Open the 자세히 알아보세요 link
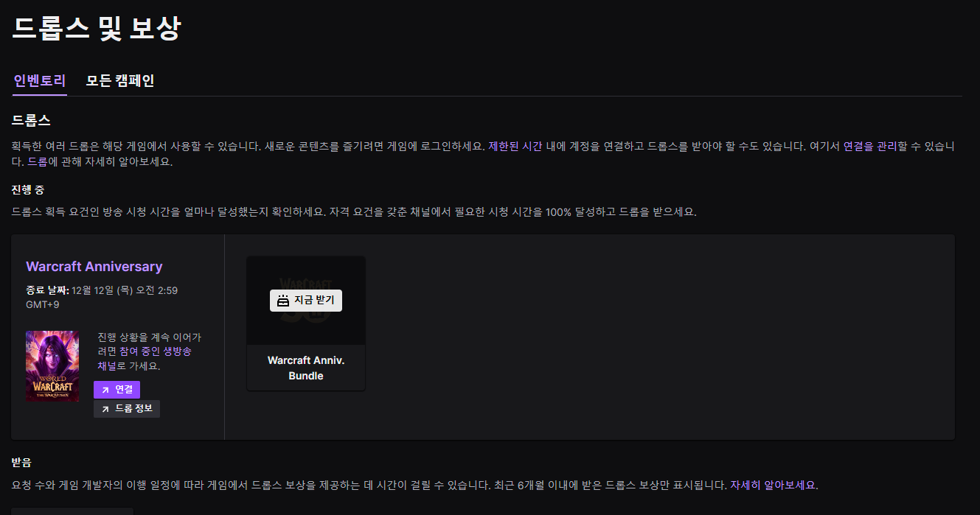 click(774, 486)
